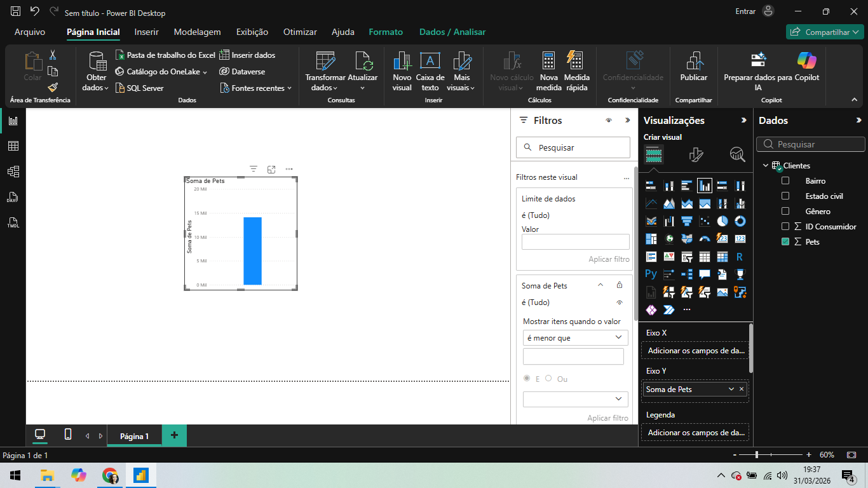
Task: Click the Nova medida icon
Action: pos(548,62)
